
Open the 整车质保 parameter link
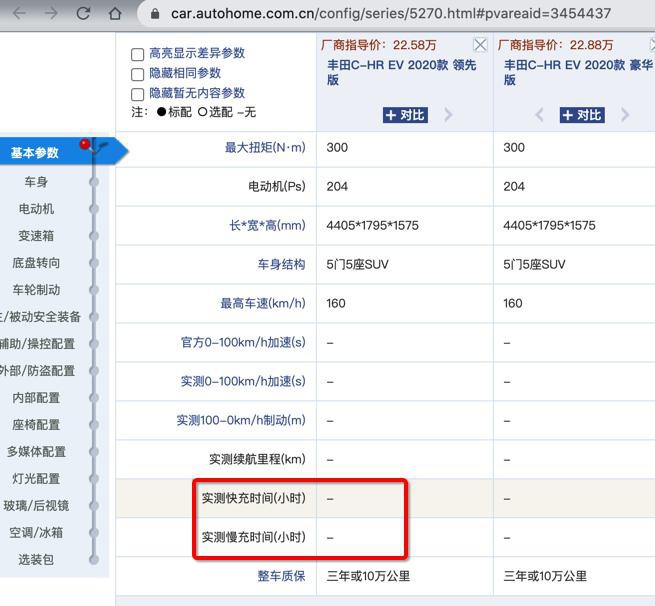click(282, 576)
